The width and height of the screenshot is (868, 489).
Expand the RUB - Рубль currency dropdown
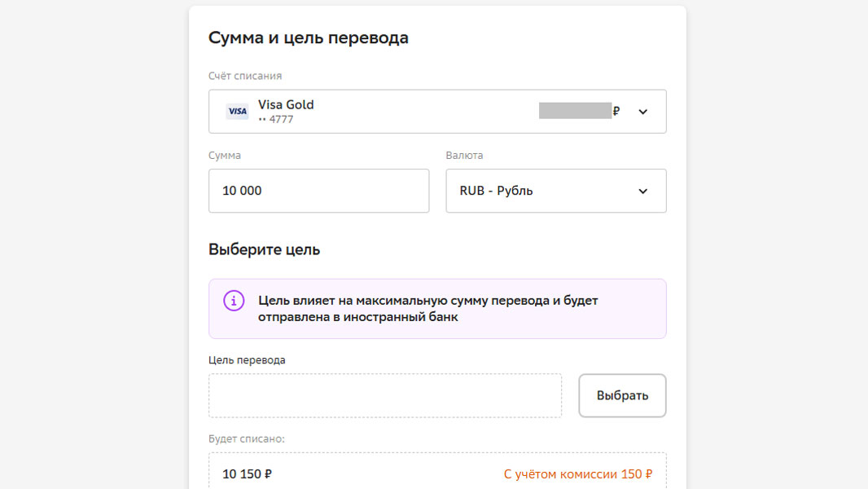556,191
